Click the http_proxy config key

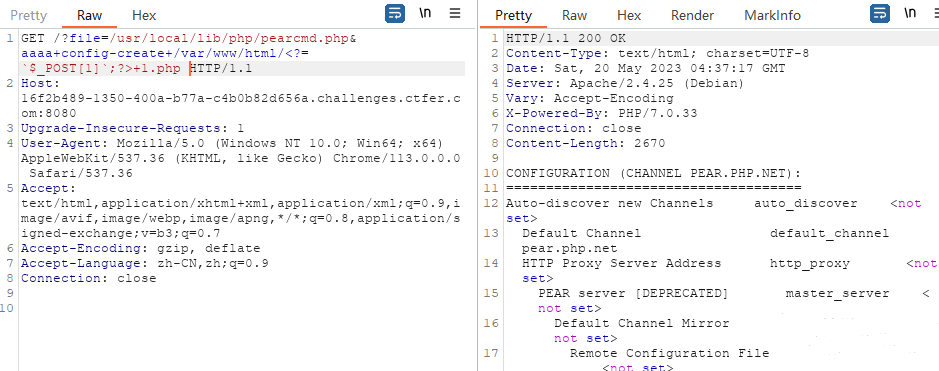810,263
